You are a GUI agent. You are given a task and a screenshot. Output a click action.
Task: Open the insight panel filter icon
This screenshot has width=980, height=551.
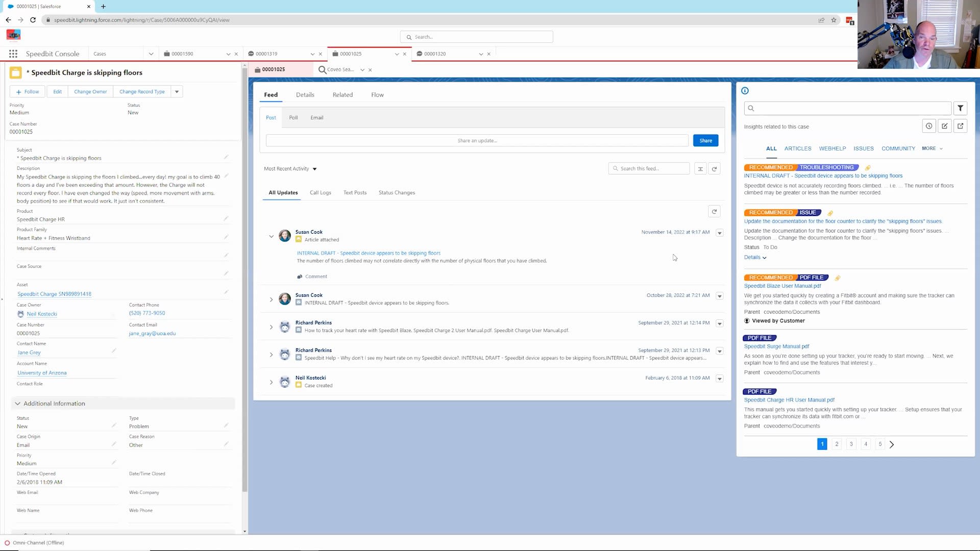pyautogui.click(x=960, y=108)
